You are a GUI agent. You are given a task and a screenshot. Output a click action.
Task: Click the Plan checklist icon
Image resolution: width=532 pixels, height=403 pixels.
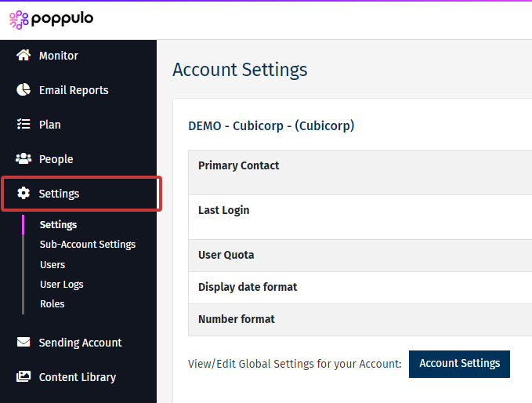click(24, 125)
